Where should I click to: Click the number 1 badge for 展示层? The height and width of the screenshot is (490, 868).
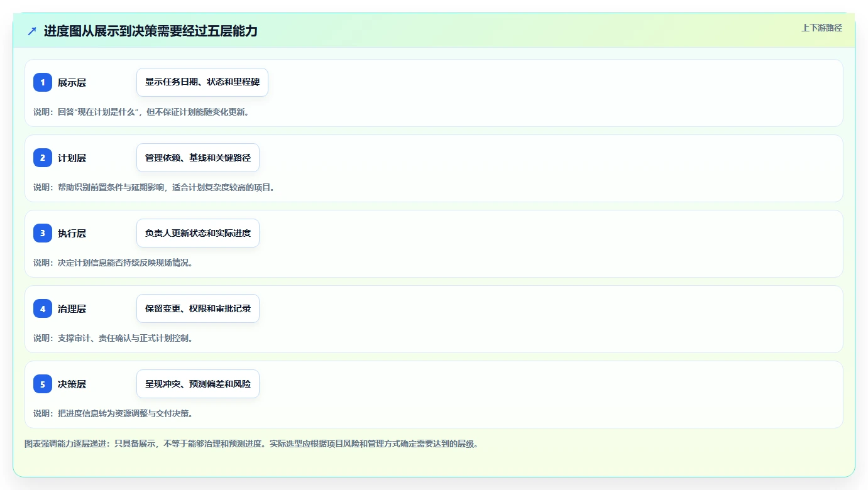pos(43,82)
